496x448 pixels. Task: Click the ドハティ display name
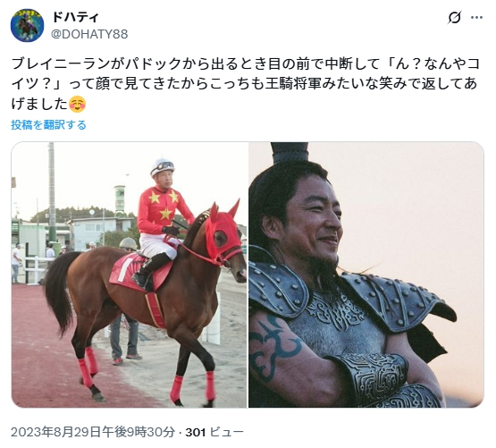point(75,17)
